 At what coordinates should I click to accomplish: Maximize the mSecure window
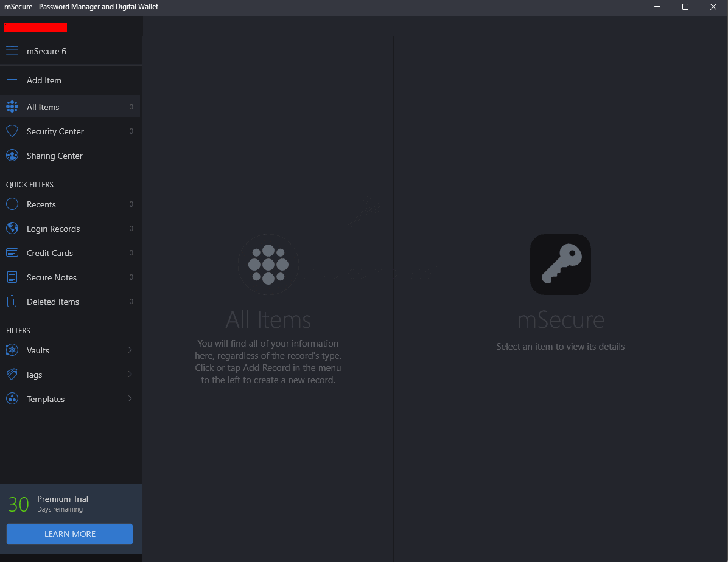[x=685, y=7]
